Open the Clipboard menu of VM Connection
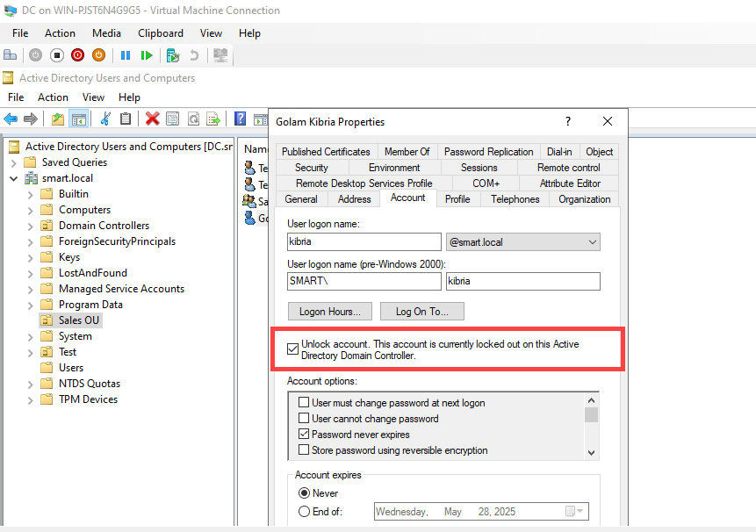The image size is (756, 532). click(x=161, y=33)
